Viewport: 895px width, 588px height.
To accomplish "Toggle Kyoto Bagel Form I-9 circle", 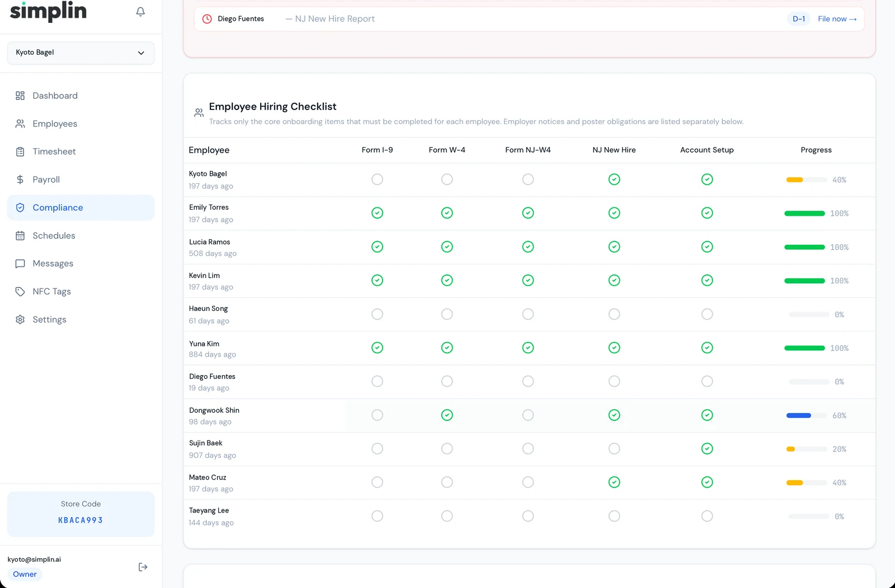I will [x=378, y=179].
